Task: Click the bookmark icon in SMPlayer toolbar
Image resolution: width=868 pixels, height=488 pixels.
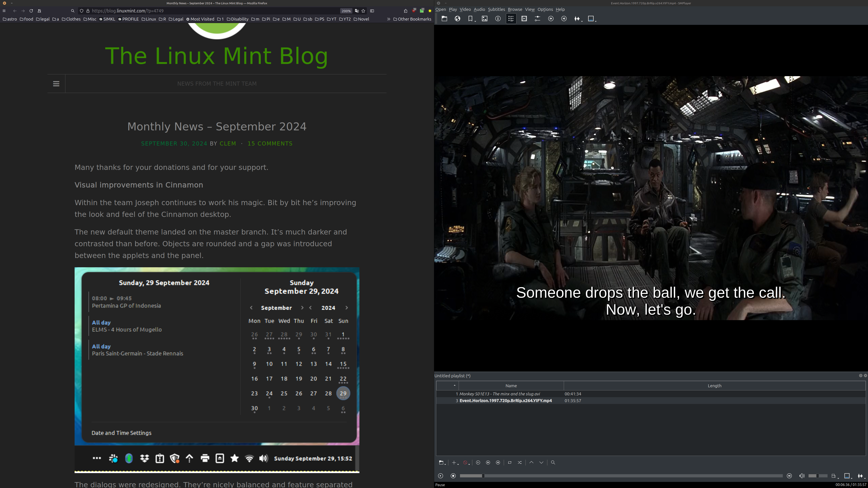Action: (470, 19)
